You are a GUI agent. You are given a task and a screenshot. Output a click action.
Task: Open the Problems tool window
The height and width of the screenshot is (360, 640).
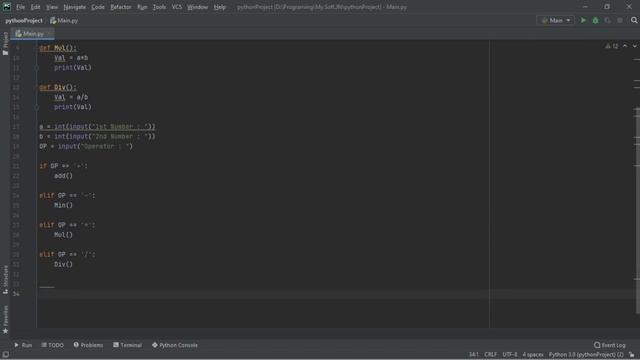pos(88,345)
